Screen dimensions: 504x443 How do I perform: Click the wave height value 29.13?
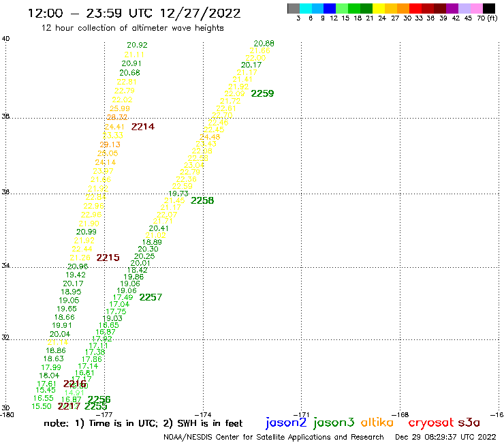click(110, 144)
